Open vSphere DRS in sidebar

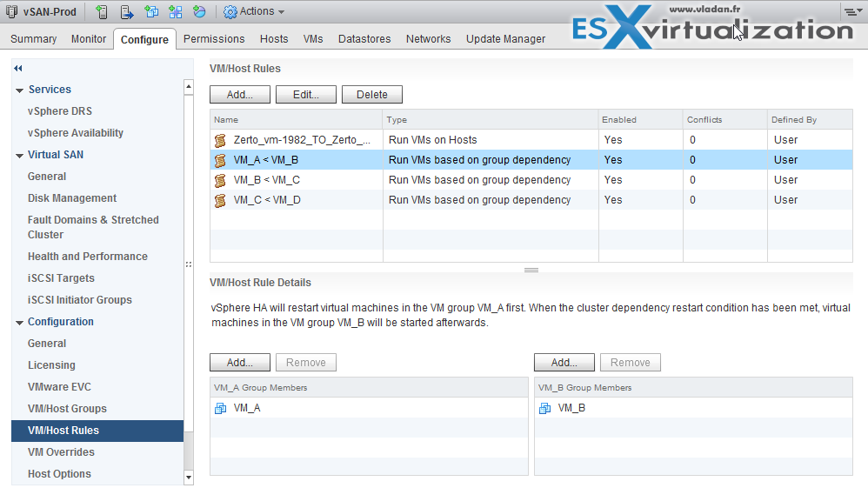(x=60, y=111)
